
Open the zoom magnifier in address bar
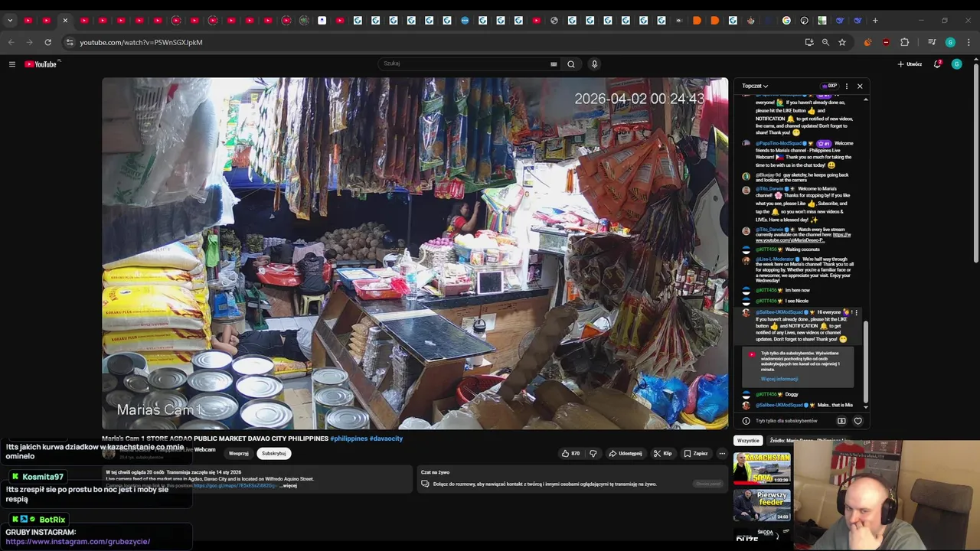825,42
